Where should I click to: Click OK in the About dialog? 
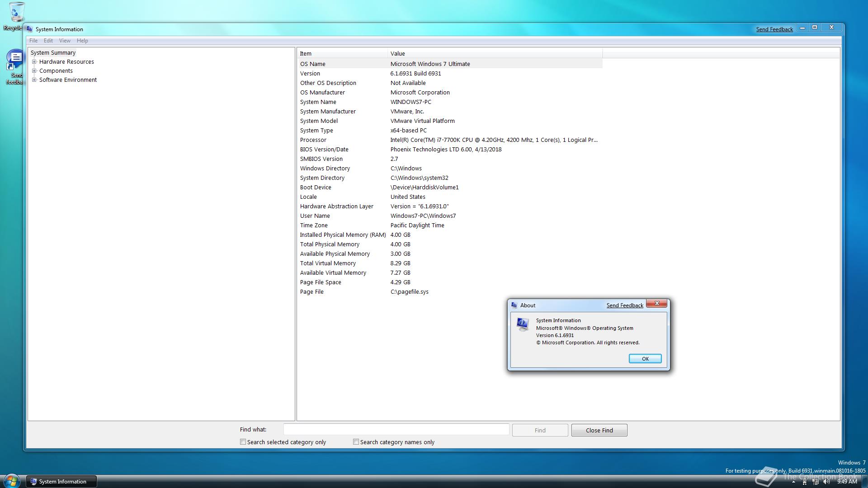pos(645,359)
